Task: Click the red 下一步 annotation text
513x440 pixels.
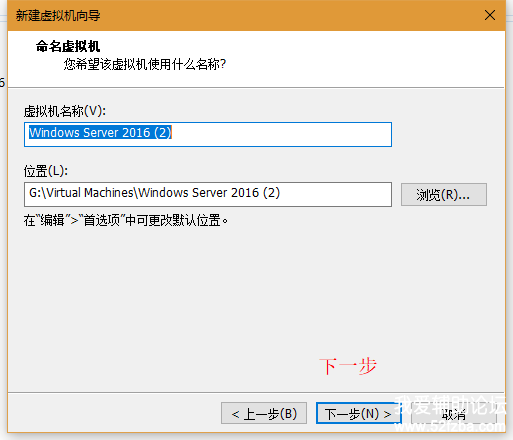Action: pos(348,366)
